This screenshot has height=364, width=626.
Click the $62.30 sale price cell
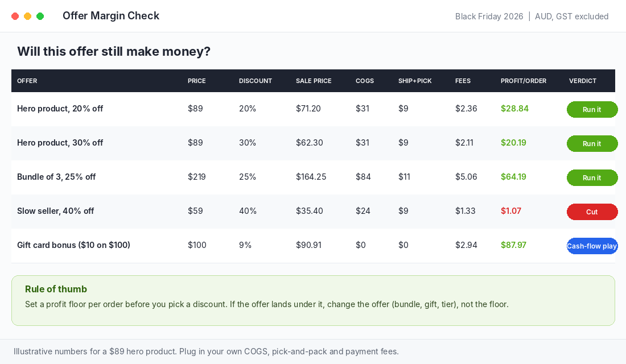(x=310, y=143)
